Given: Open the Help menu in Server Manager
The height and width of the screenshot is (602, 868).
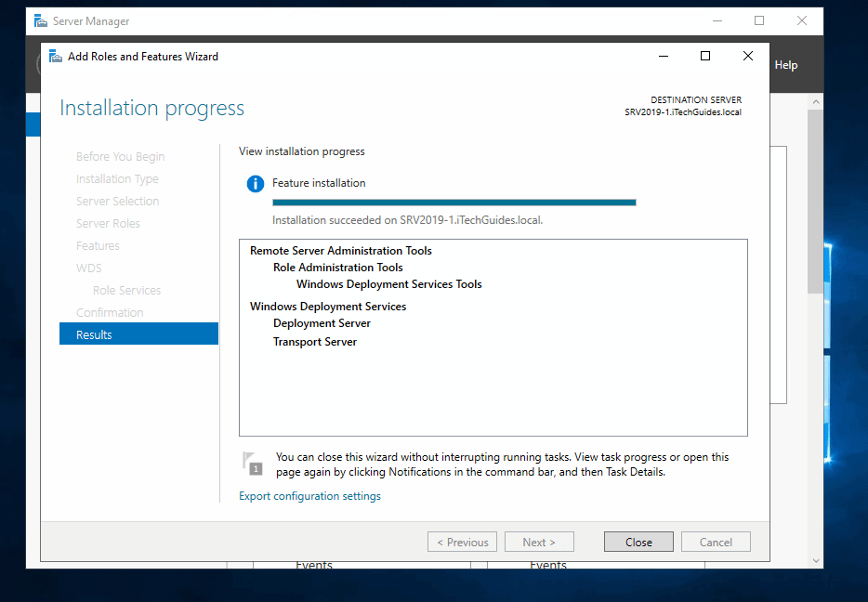Looking at the screenshot, I should [x=786, y=65].
